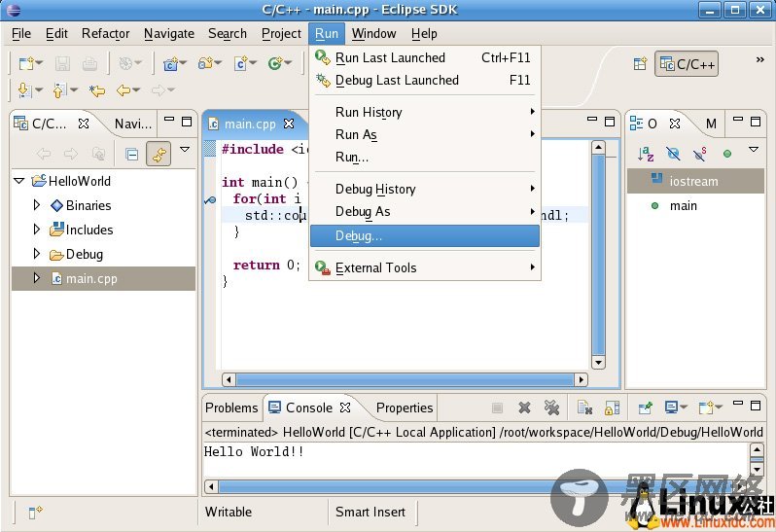The image size is (776, 532).
Task: Click the Previous Annotation toolbar icon
Action: coord(59,90)
